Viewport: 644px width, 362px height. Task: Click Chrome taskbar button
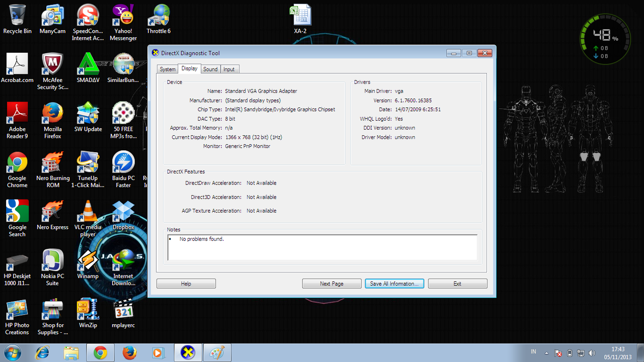tap(100, 353)
